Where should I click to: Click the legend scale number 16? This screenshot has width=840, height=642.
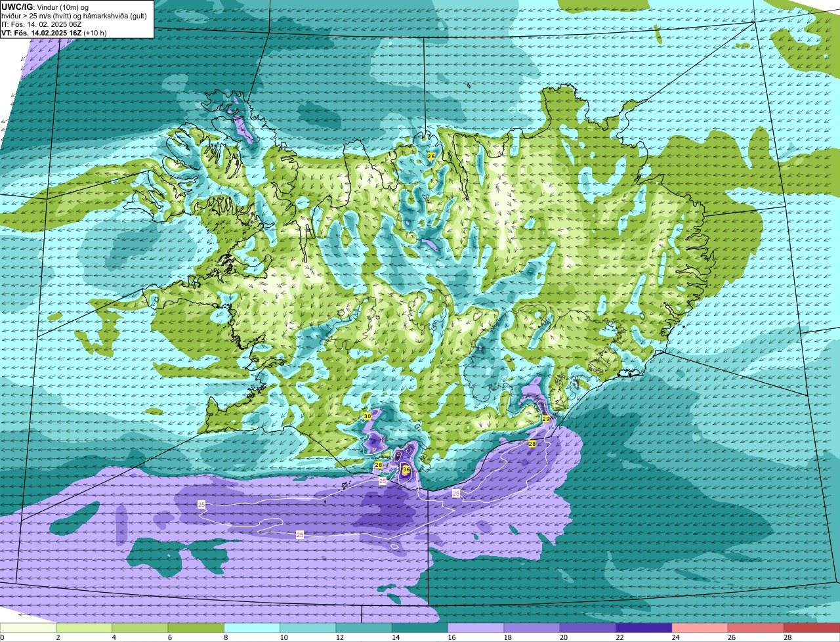coord(451,637)
